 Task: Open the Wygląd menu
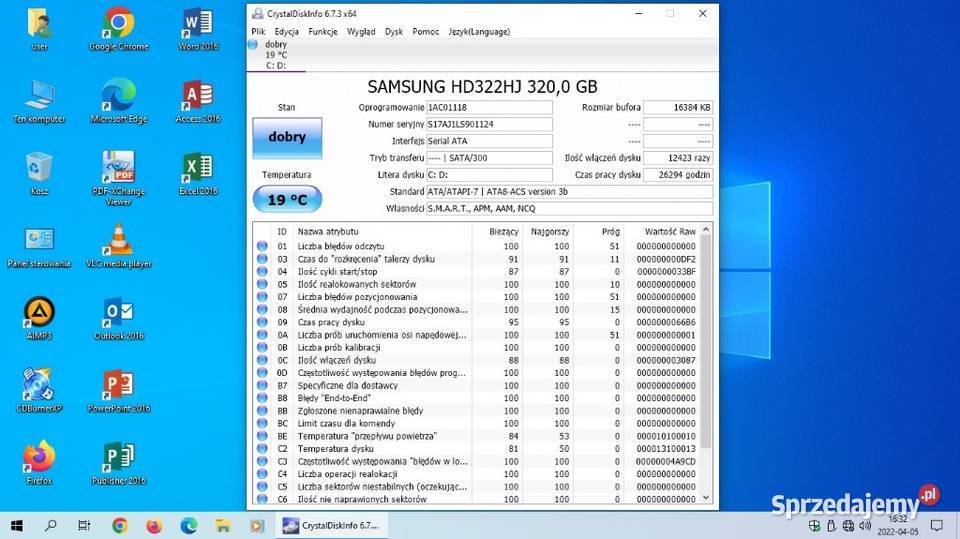point(361,31)
